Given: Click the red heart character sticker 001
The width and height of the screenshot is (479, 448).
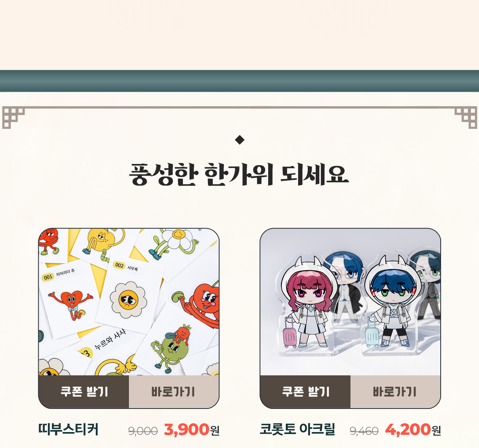Looking at the screenshot, I should click(x=70, y=305).
